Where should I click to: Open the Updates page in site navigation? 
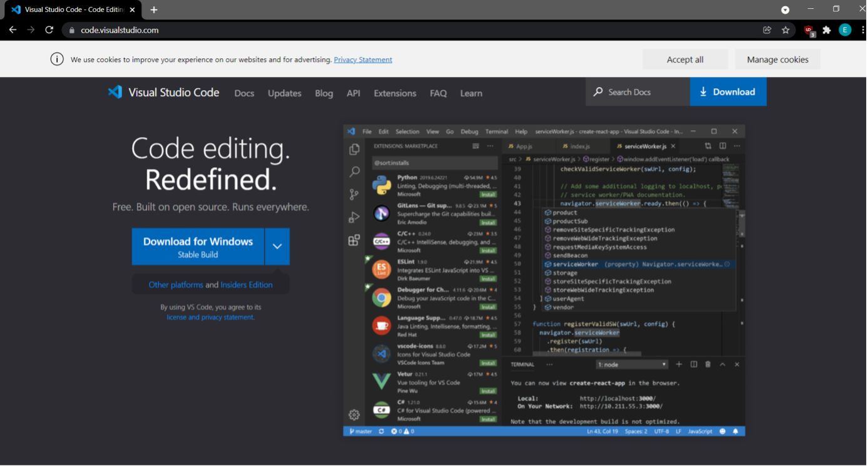[285, 93]
